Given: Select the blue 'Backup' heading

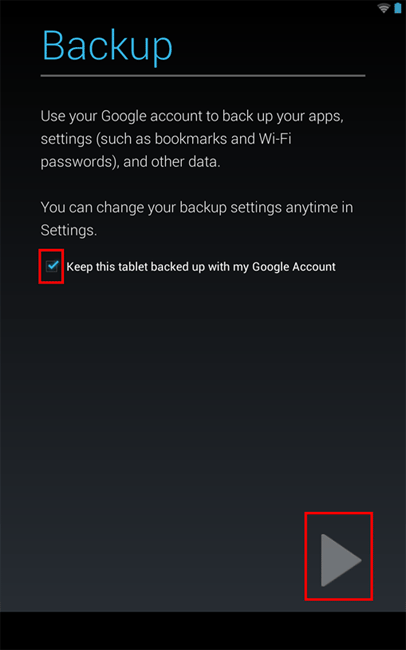Looking at the screenshot, I should (107, 46).
